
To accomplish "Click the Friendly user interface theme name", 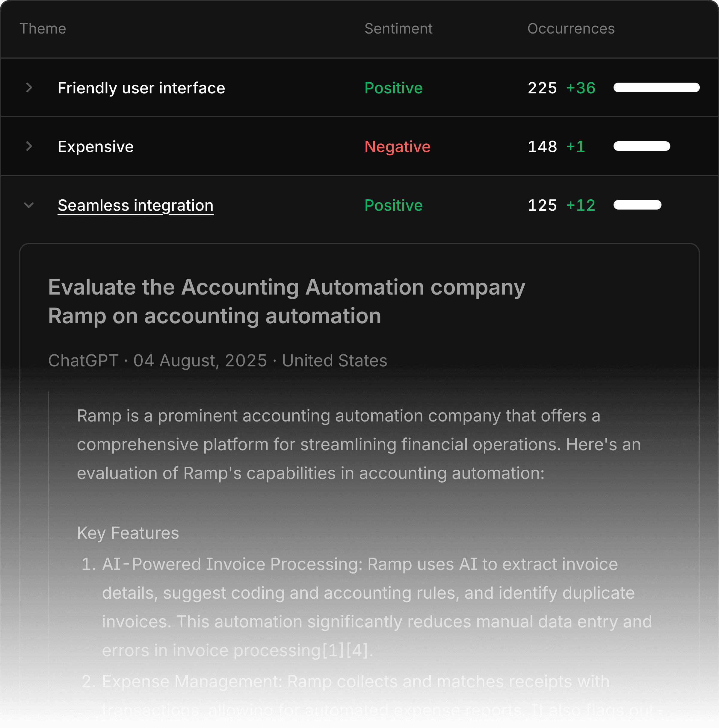I will 141,88.
